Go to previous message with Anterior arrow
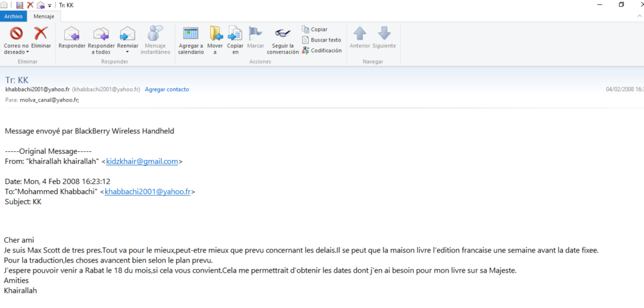This screenshot has width=644, height=308. (360, 34)
